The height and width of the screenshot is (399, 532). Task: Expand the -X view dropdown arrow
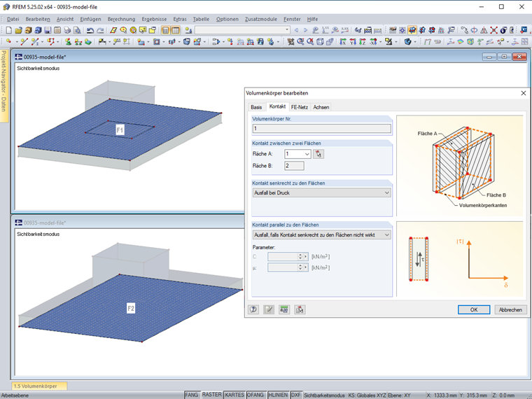point(381,42)
